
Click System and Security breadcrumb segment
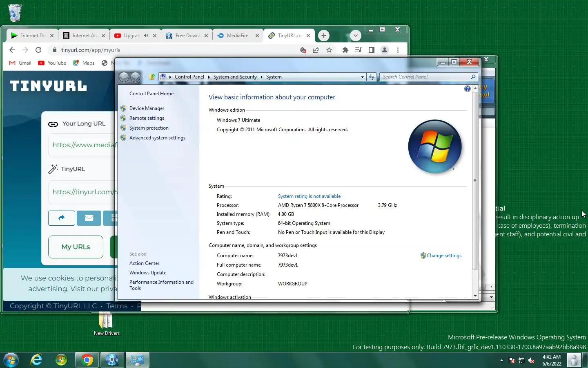coord(235,77)
